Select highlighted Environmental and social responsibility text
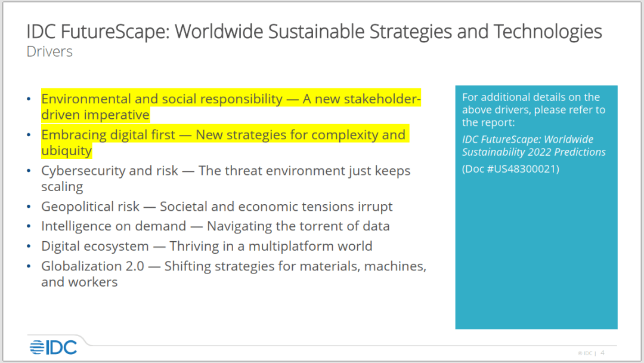644x363 pixels. (231, 107)
